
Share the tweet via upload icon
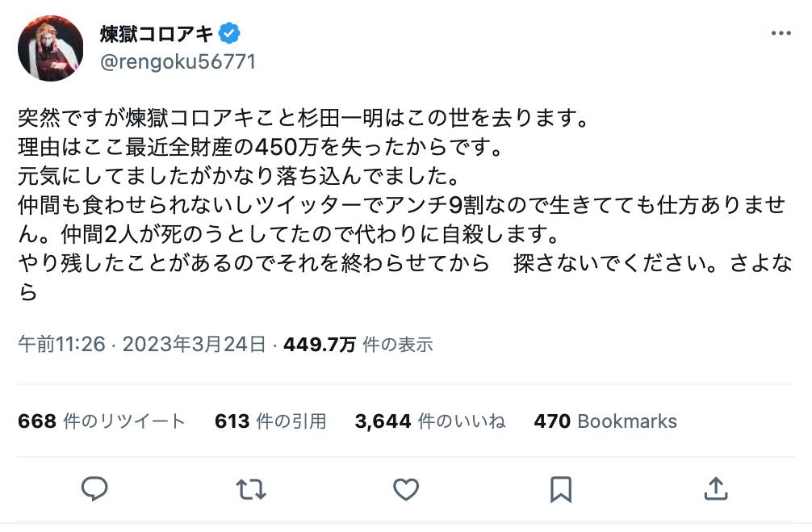[x=716, y=489]
